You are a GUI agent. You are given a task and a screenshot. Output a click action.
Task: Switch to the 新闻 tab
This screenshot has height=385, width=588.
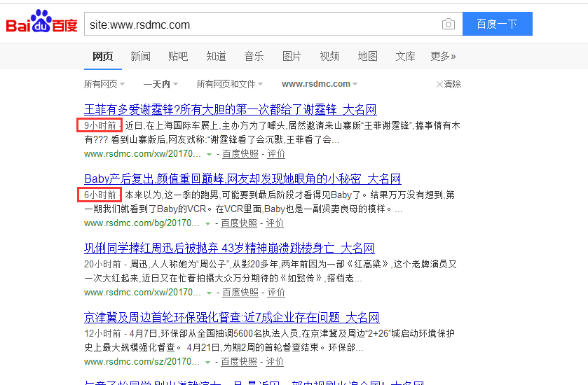coord(141,56)
